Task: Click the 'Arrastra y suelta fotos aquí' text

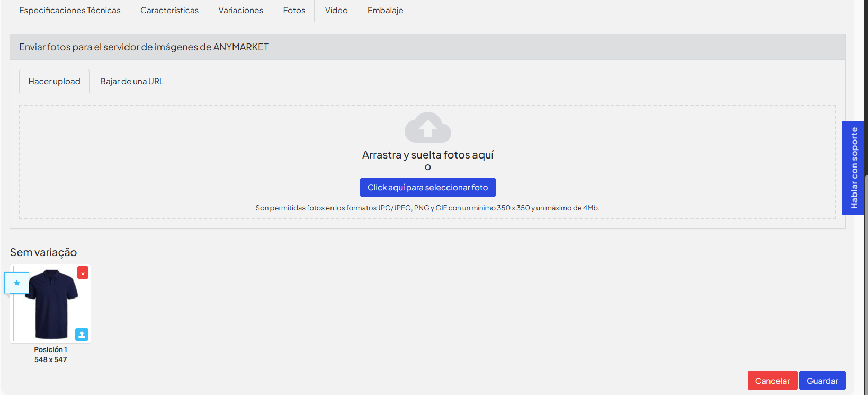Action: [x=428, y=155]
